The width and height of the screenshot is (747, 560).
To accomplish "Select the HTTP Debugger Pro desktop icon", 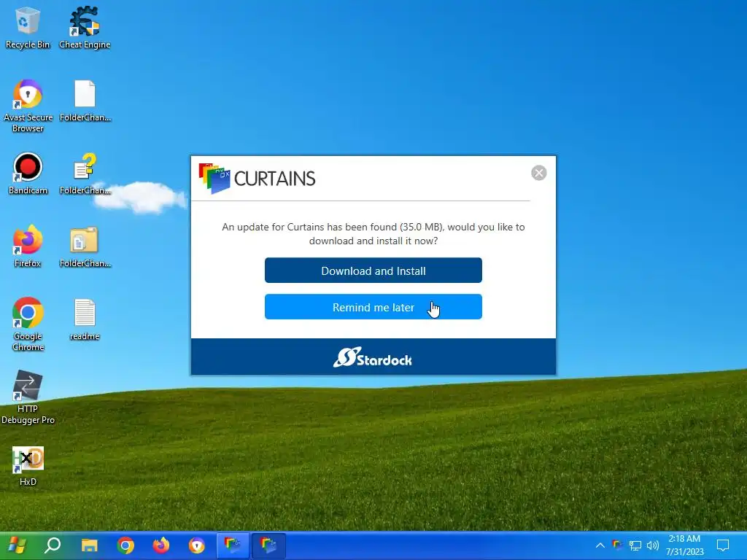I will (x=28, y=397).
